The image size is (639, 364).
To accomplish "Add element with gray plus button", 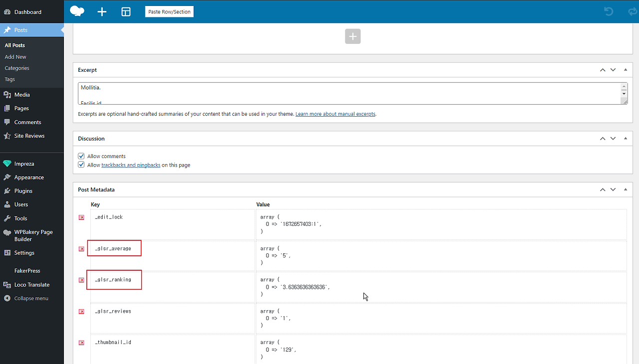I will (x=352, y=36).
